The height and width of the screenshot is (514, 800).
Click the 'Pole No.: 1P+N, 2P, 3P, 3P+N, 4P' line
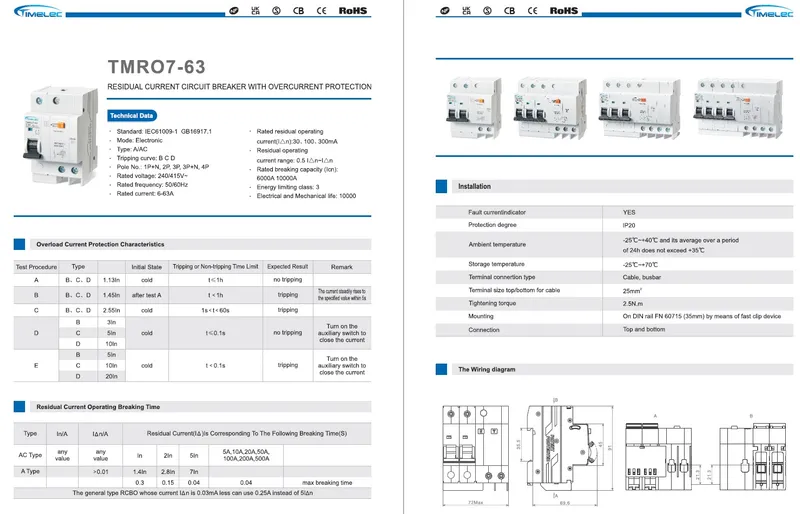pos(163,167)
